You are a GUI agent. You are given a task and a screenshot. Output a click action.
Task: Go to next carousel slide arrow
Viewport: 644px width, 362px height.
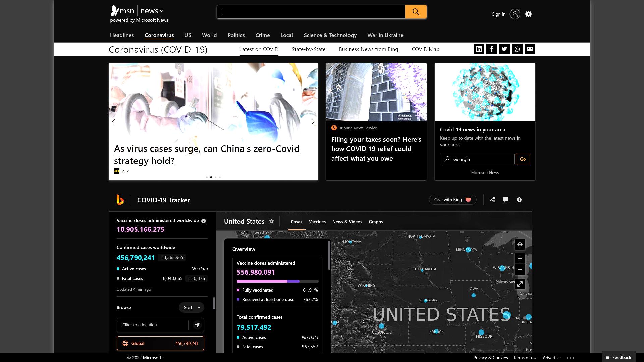(313, 122)
